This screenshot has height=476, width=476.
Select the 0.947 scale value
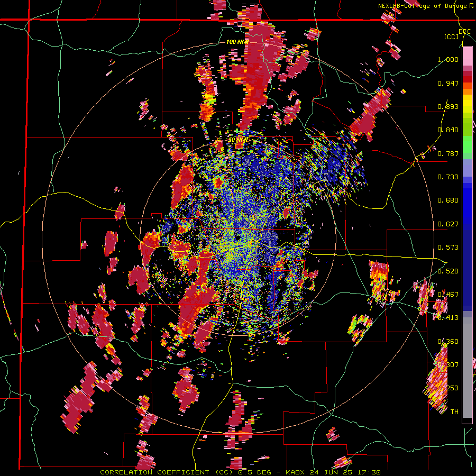(448, 83)
